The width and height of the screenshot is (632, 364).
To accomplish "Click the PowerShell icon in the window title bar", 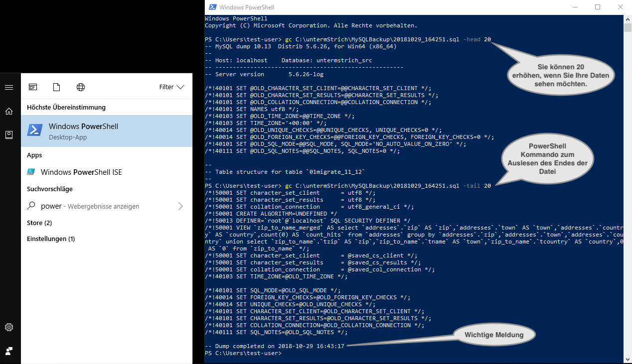I will 213,7.
